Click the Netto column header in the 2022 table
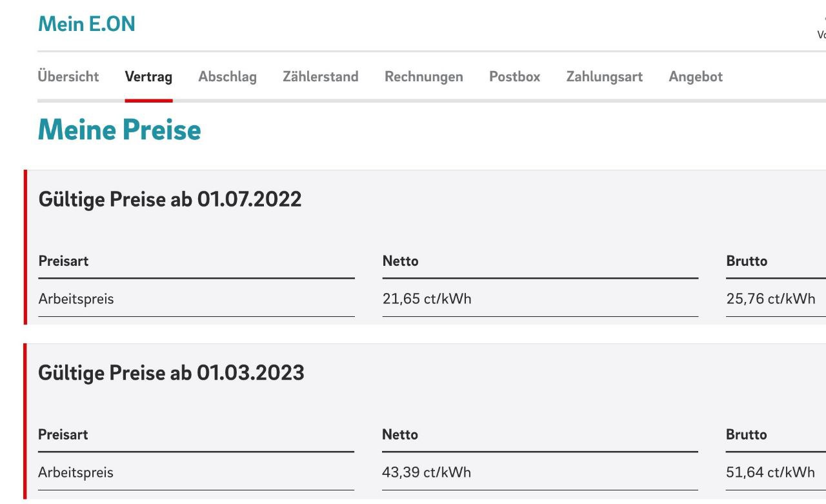 click(400, 261)
